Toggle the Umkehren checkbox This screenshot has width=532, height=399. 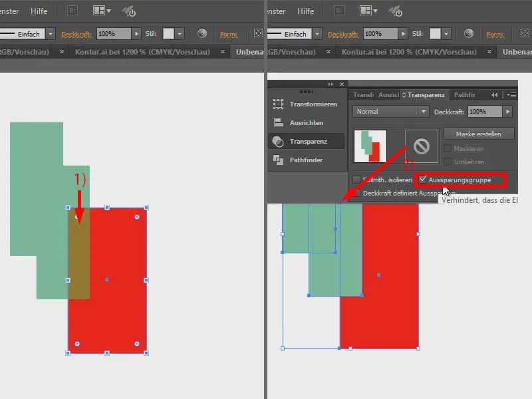pos(448,162)
